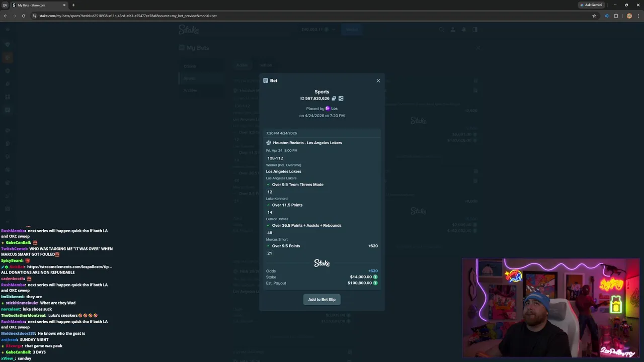Click the Bet receipt icon in modal header

[x=266, y=80]
